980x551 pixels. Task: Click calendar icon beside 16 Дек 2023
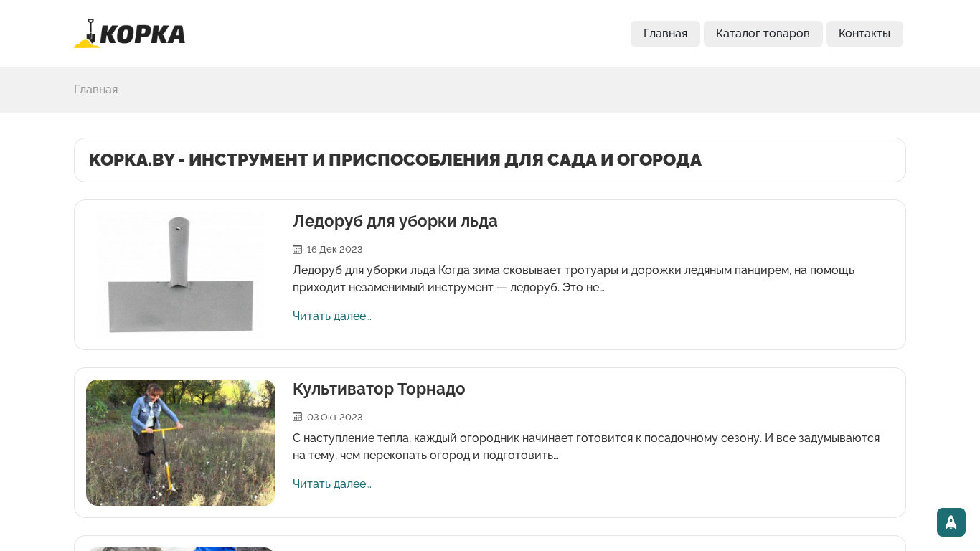click(297, 249)
